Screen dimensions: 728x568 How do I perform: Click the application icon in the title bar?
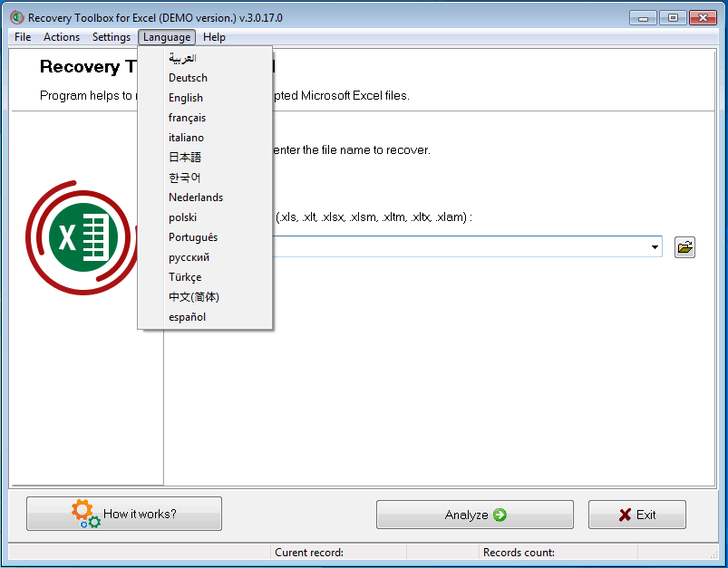[x=16, y=16]
